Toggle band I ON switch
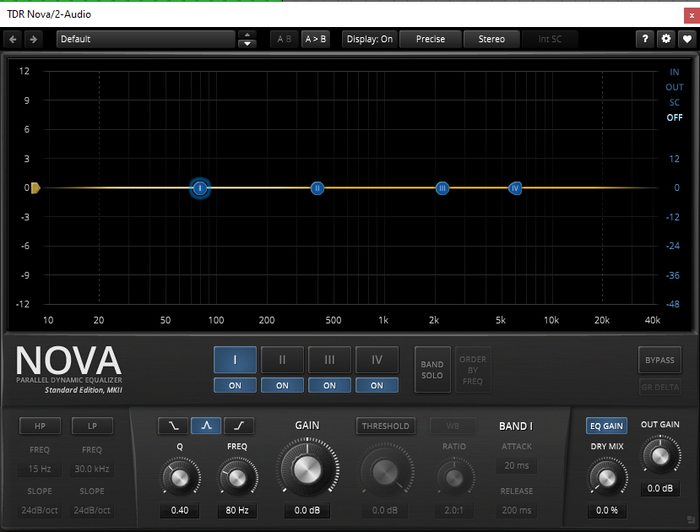The image size is (700, 532). point(235,385)
